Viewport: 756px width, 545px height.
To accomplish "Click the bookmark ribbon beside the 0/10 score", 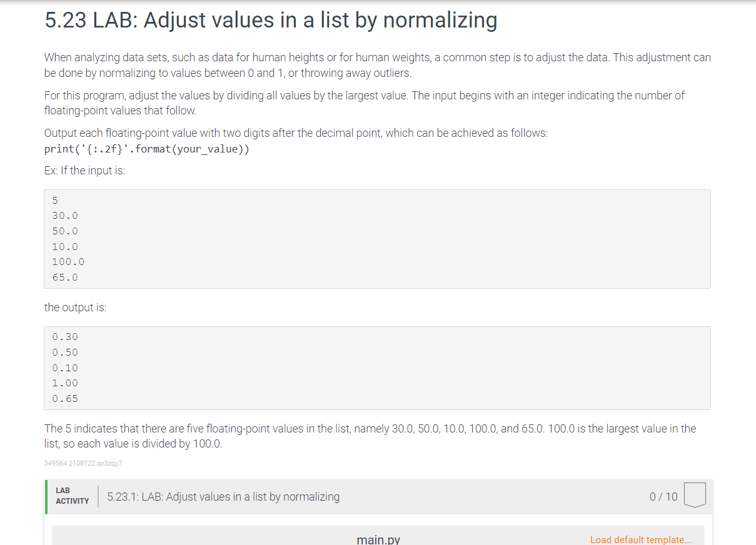I will [694, 496].
